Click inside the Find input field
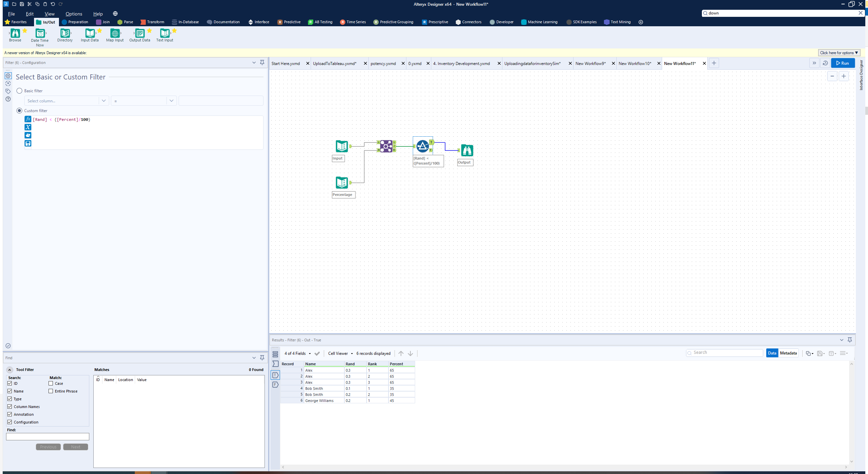The width and height of the screenshot is (868, 474). (x=47, y=436)
